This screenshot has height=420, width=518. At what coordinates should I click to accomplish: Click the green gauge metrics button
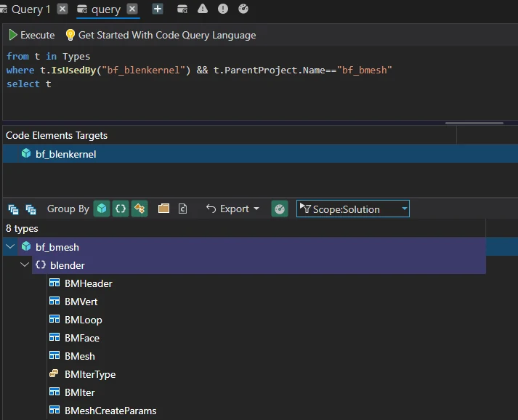[280, 209]
